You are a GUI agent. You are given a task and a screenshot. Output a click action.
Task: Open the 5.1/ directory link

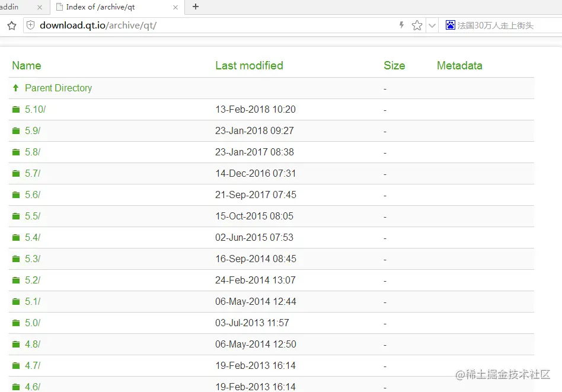(x=33, y=301)
